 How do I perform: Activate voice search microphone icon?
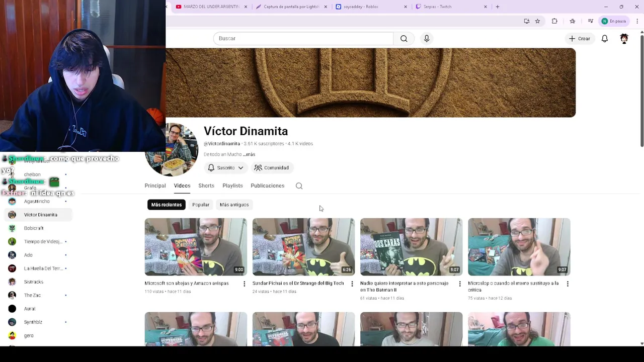(427, 39)
